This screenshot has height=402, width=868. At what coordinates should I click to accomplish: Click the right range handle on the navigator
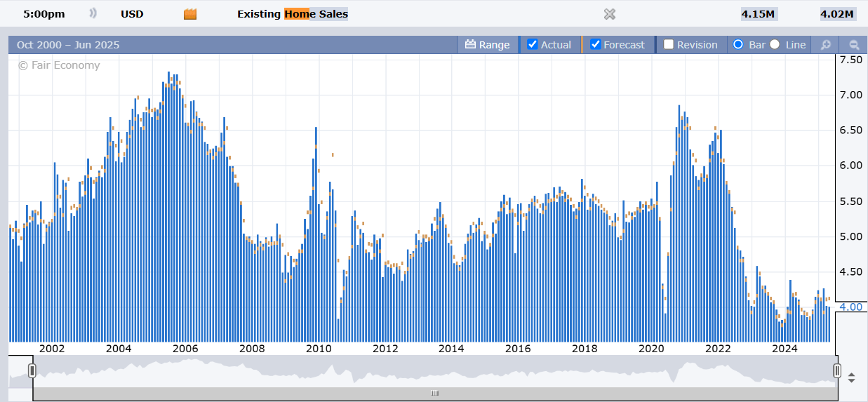click(x=836, y=370)
